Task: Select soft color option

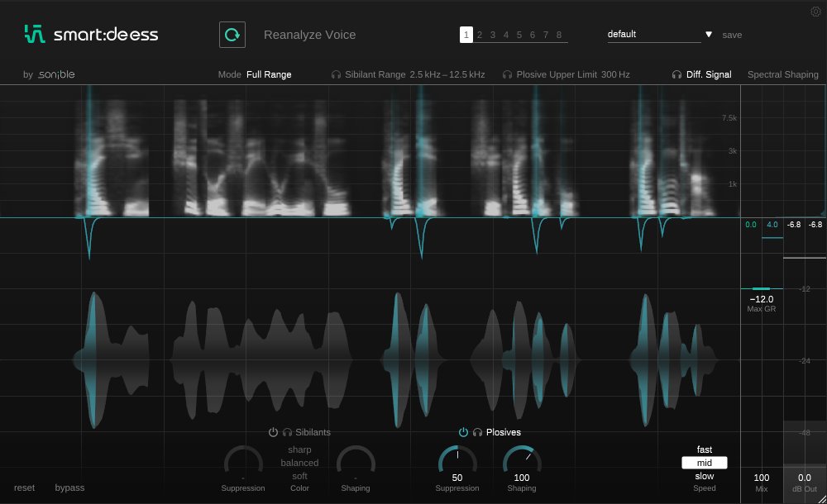Action: tap(299, 476)
